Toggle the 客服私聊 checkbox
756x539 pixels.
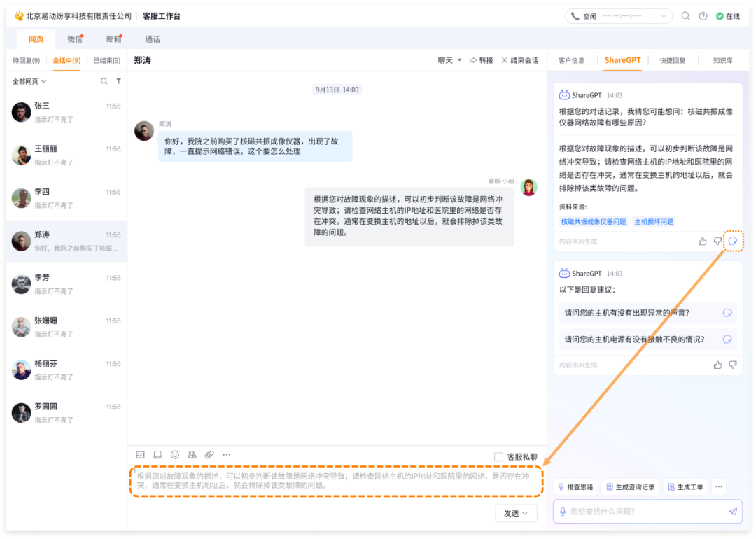coord(498,456)
